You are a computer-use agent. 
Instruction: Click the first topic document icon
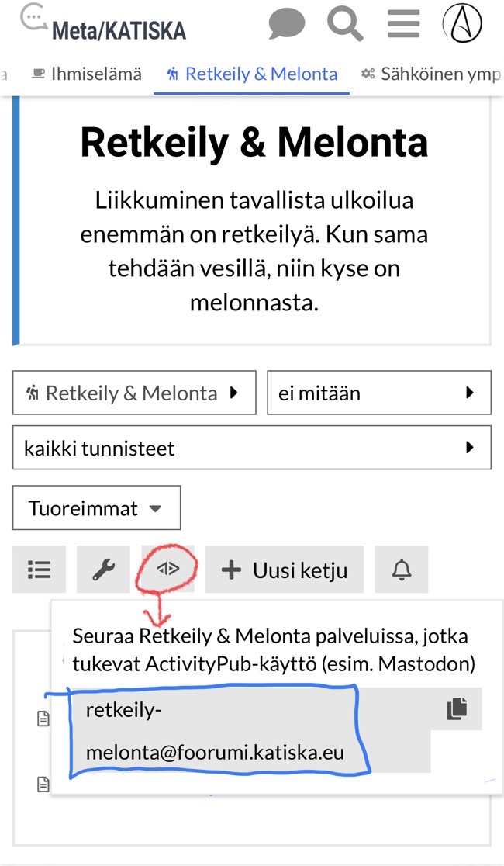pos(43,719)
